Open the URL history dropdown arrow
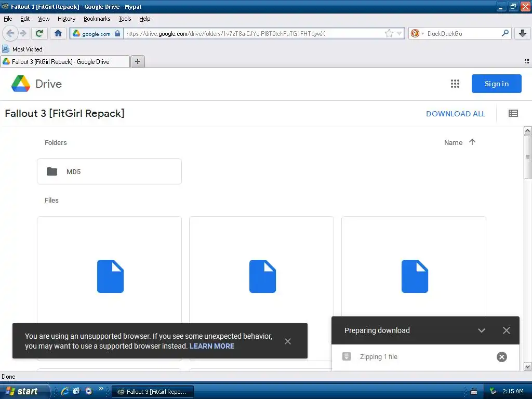This screenshot has height=399, width=532. 400,33
